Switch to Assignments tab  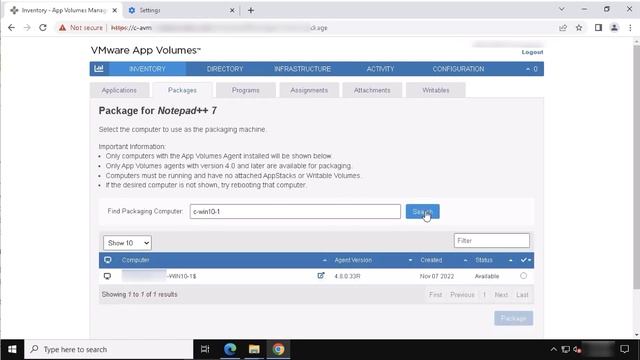point(309,90)
